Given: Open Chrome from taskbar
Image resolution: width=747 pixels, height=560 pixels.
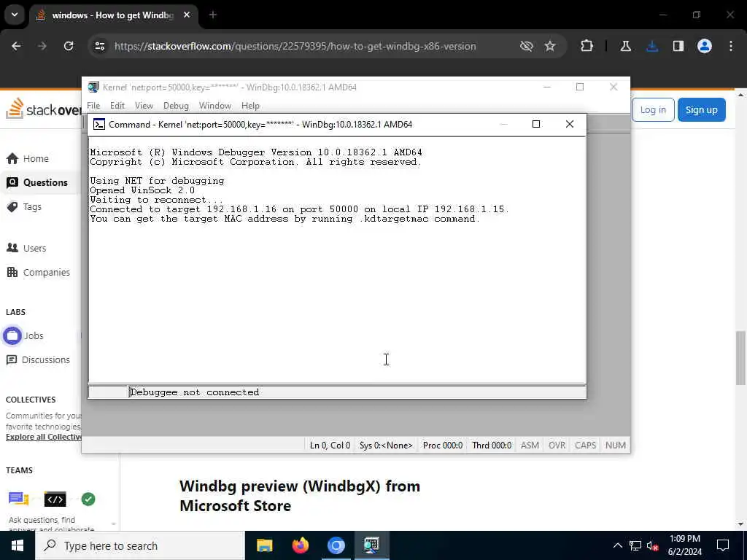Looking at the screenshot, I should tap(336, 545).
